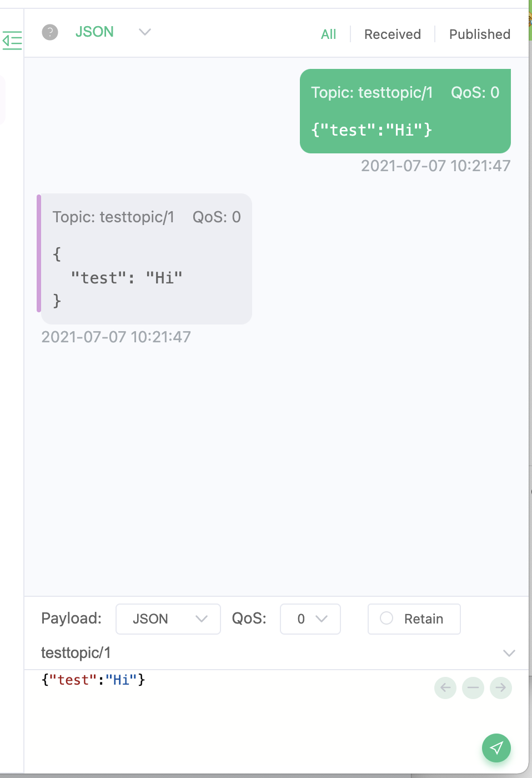Click the minus icon to clear history entry
The width and height of the screenshot is (532, 778).
(473, 688)
